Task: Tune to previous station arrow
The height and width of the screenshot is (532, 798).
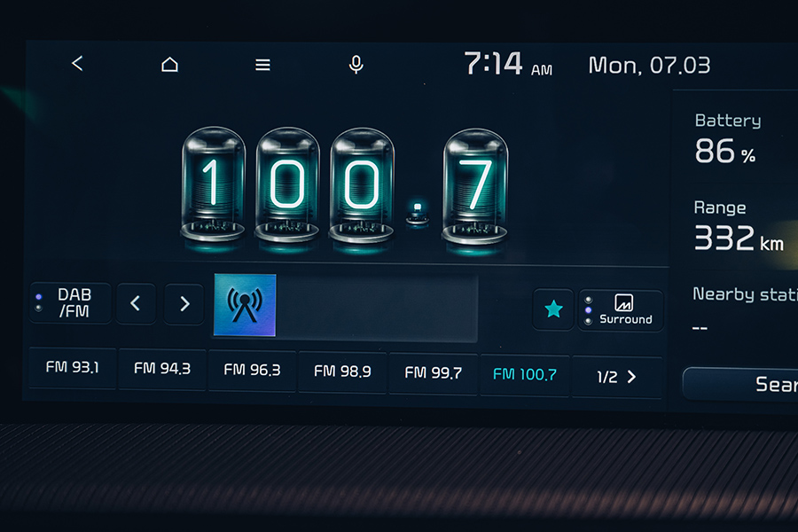Action: coord(136,303)
